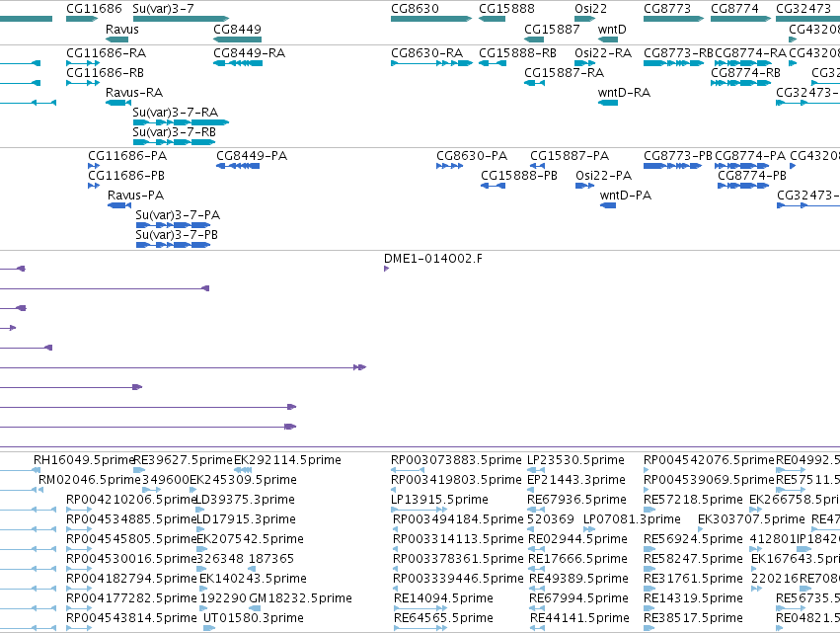Screen dimensions: 840x633
Task: Select the CG15888-PB protein feature
Action: coord(493,186)
